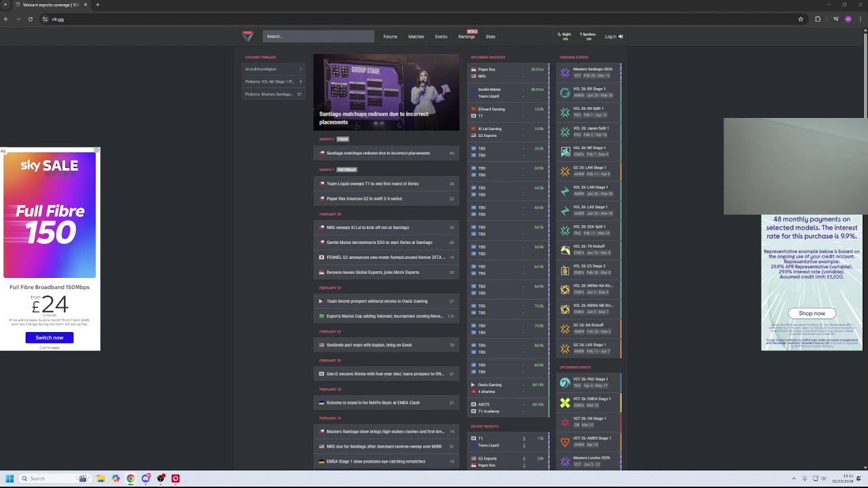This screenshot has height=488, width=868.
Task: Open the ARETE vs T1 Academy match
Action: tap(509, 407)
